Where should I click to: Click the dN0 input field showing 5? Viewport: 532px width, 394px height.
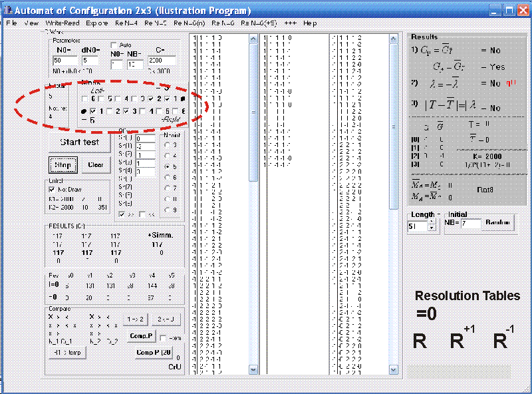pos(90,61)
